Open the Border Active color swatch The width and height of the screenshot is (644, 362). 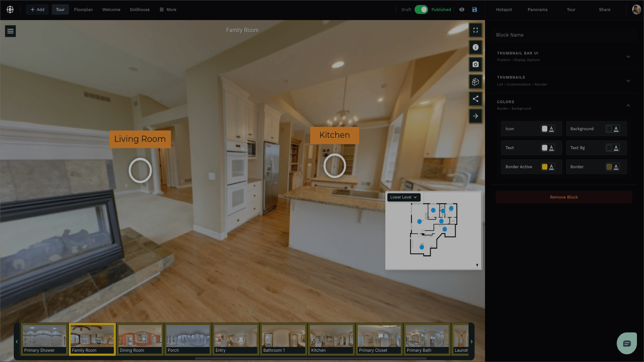(x=548, y=167)
